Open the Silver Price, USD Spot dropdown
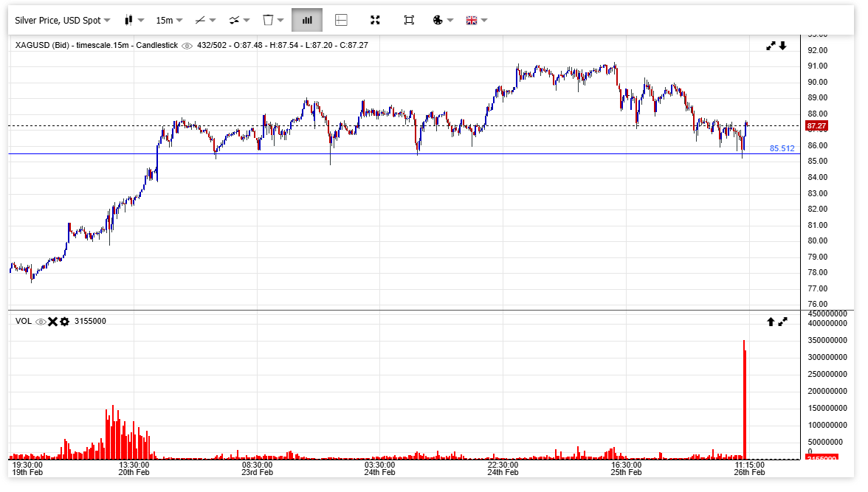 click(x=63, y=21)
